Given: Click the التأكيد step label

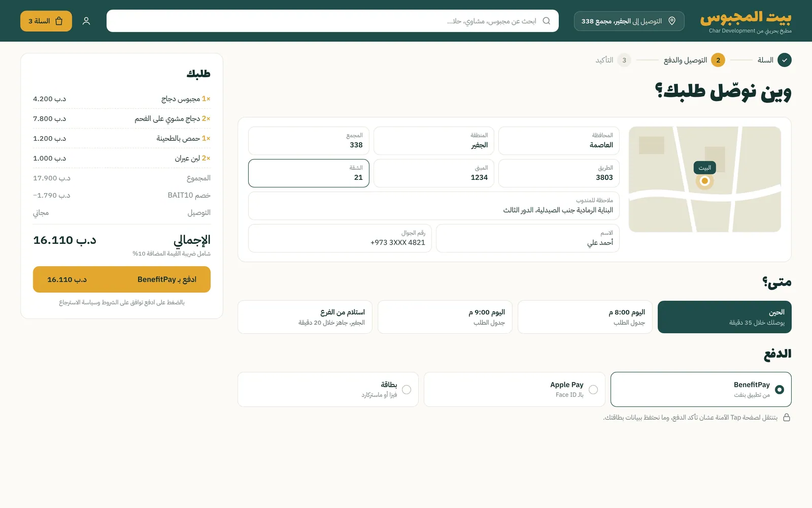Looking at the screenshot, I should [604, 60].
